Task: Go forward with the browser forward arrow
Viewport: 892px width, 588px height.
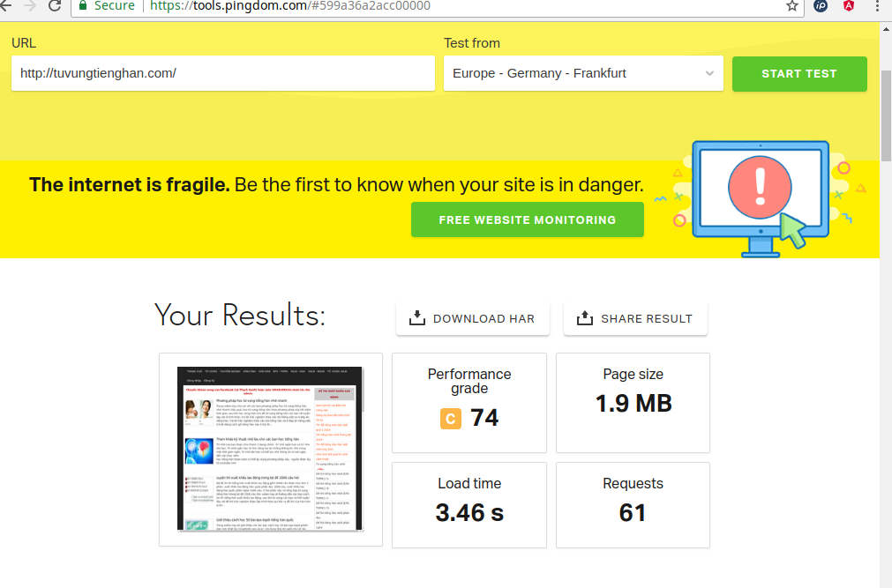Action: click(x=30, y=5)
